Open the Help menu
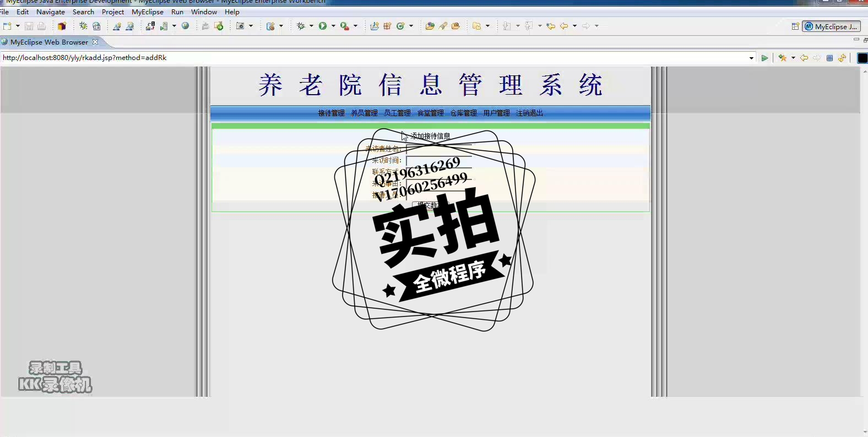 pyautogui.click(x=232, y=12)
